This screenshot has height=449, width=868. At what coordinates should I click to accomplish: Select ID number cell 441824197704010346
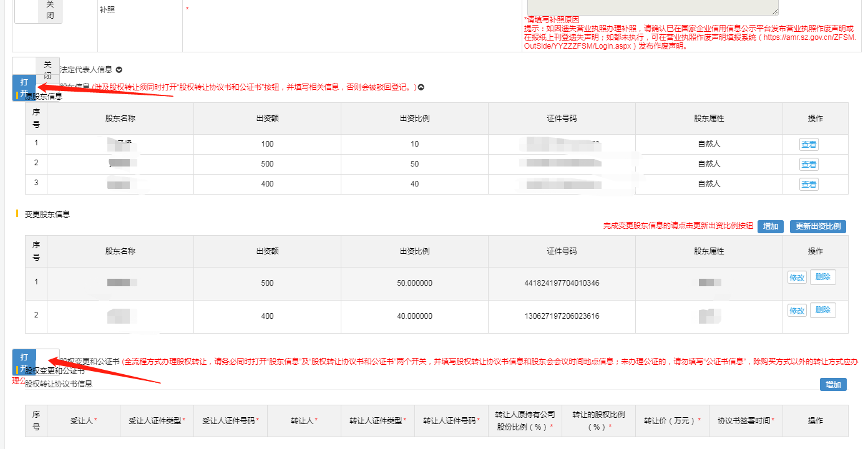point(562,283)
